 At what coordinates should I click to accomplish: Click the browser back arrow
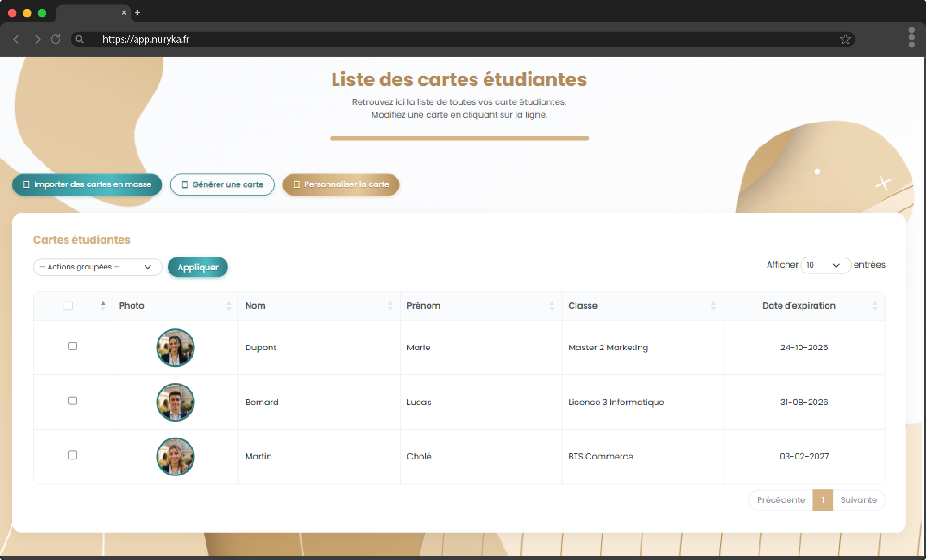[x=16, y=39]
